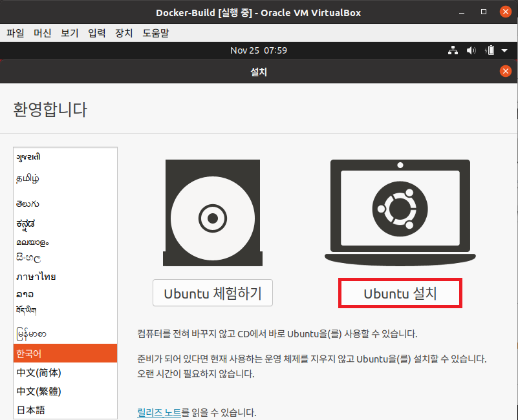Open the 도움말 menu

click(x=156, y=33)
